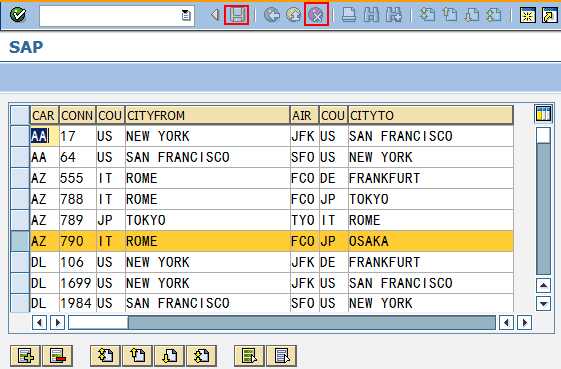Click the select-all corner box of table

(20, 115)
